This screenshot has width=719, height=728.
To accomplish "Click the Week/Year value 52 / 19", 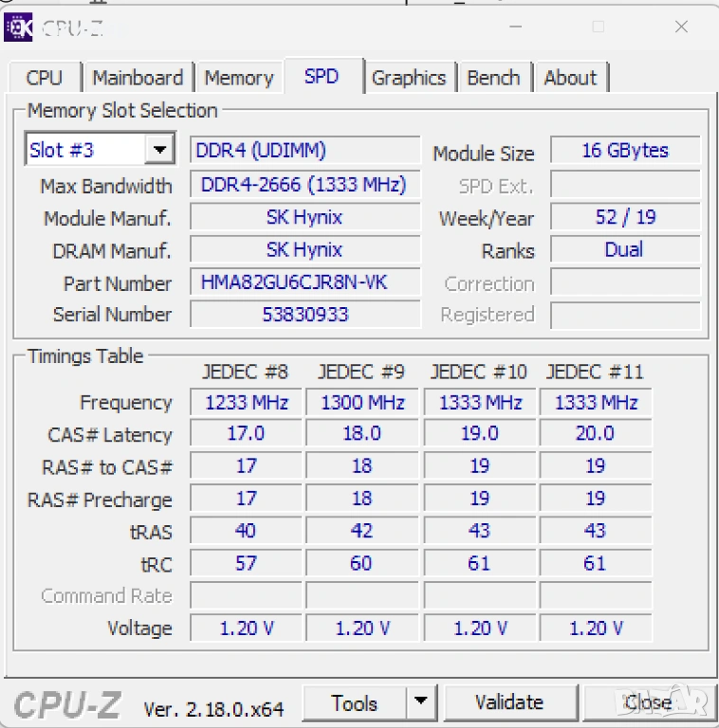I will (x=625, y=217).
